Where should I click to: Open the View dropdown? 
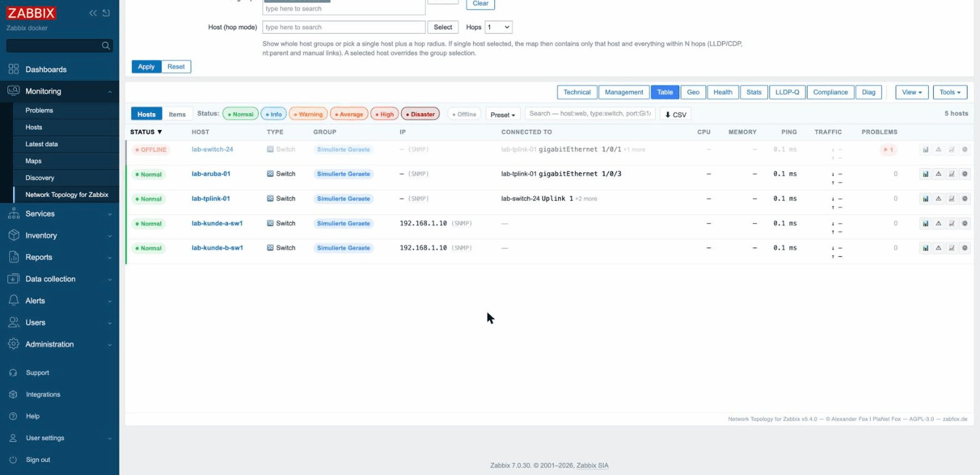pos(912,92)
